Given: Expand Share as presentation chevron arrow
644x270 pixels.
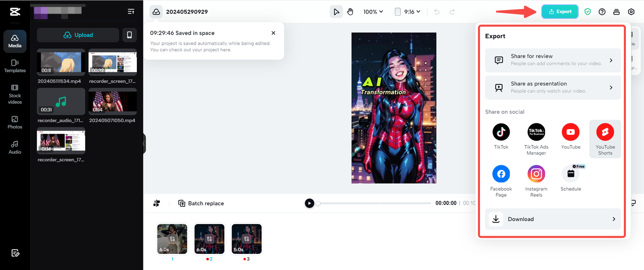Looking at the screenshot, I should pos(611,87).
